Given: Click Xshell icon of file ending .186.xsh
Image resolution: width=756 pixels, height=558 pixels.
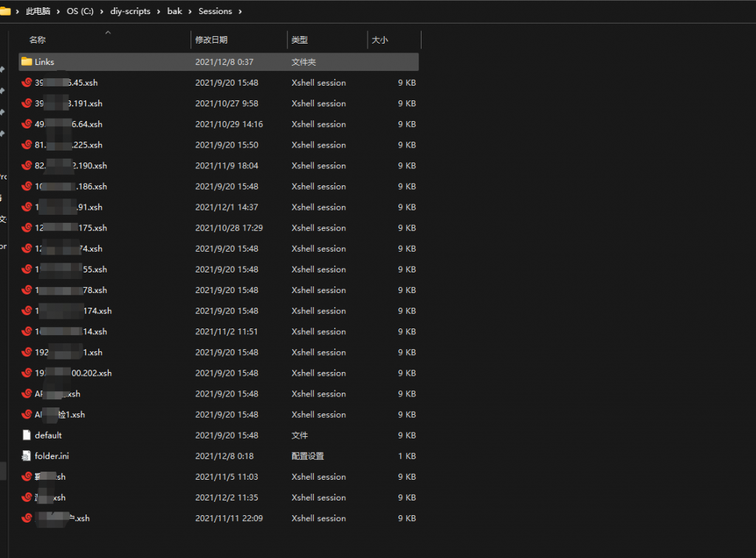Looking at the screenshot, I should click(x=27, y=186).
